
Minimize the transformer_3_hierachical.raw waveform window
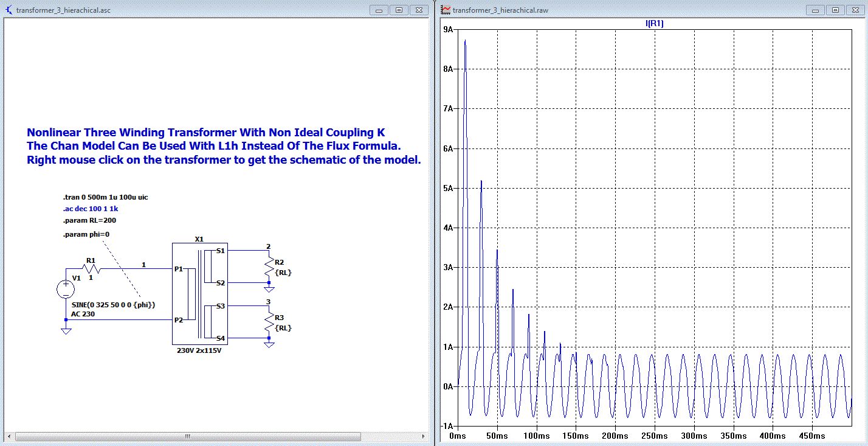coord(816,10)
